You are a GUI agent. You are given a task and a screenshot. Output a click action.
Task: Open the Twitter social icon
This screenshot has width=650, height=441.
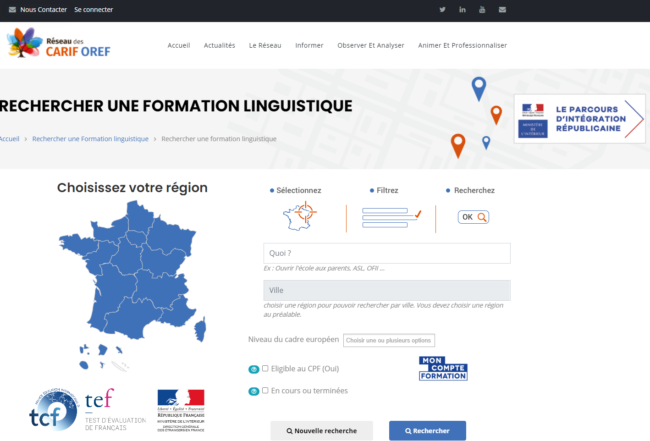click(x=442, y=10)
